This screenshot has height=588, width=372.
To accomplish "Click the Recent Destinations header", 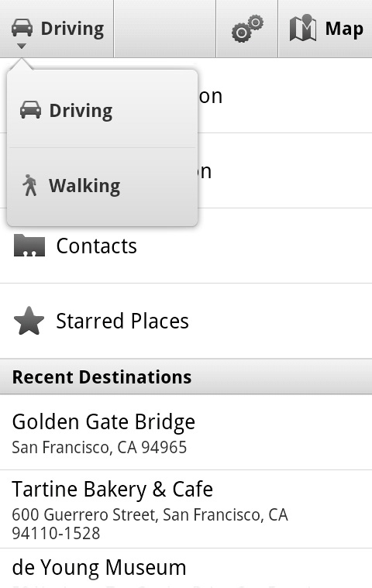I will 186,377.
